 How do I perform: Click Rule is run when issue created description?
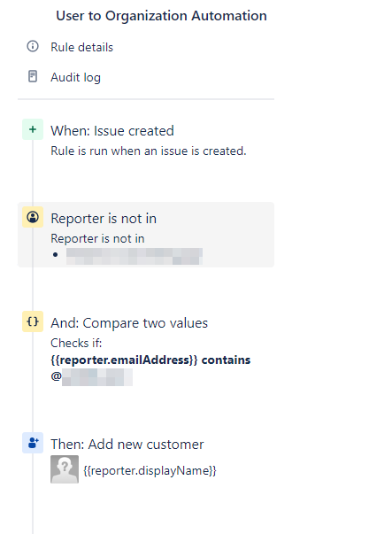pyautogui.click(x=149, y=151)
